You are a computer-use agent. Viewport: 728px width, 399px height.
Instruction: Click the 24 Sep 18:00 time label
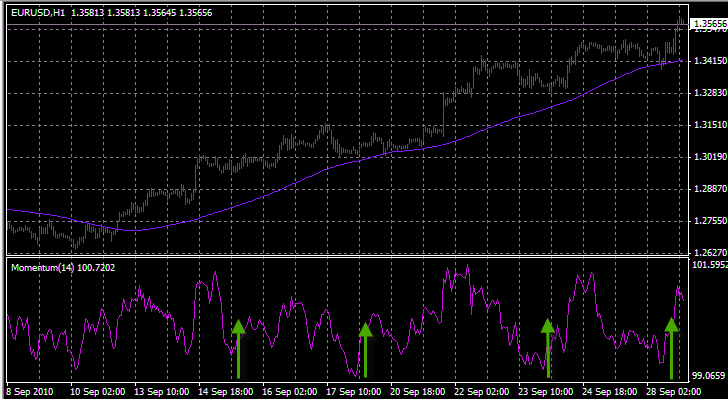(x=610, y=391)
